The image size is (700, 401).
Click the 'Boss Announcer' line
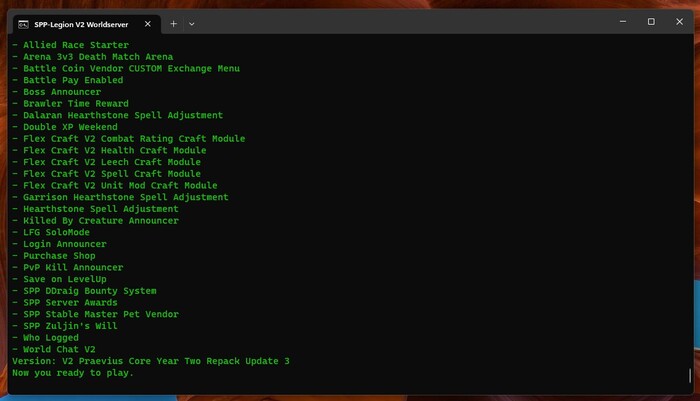[56, 92]
